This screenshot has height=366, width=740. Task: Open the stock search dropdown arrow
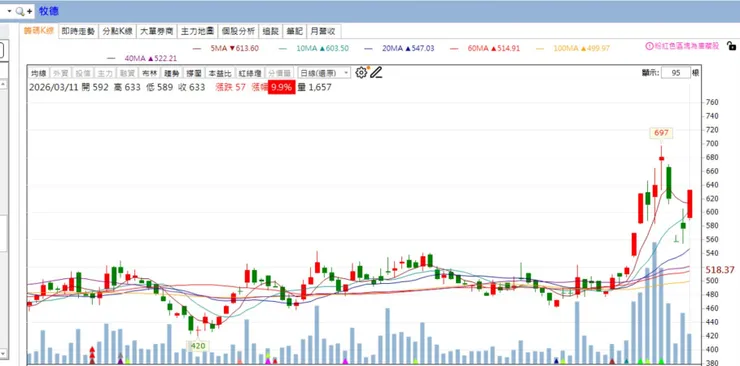(9, 11)
